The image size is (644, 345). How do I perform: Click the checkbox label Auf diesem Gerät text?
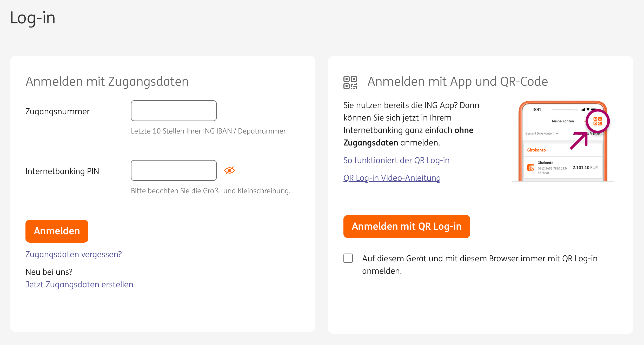tap(480, 265)
